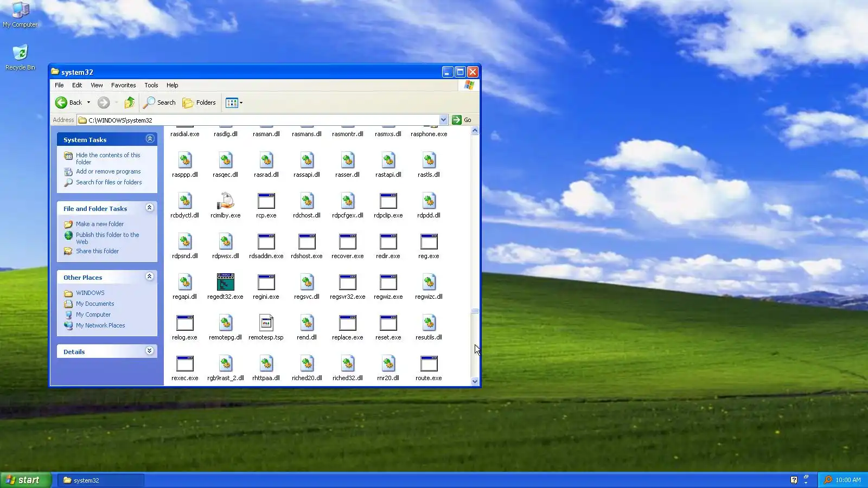Collapse the Other Places panel
868x488 pixels.
[150, 277]
